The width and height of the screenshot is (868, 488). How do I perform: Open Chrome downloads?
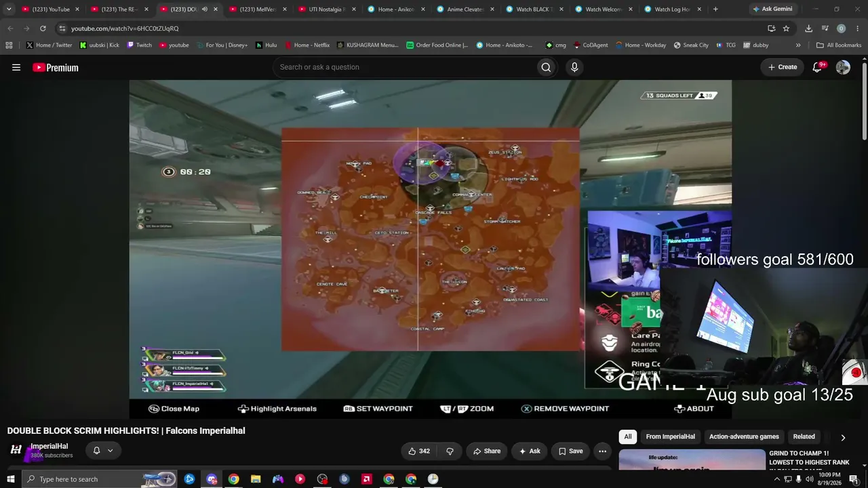click(x=808, y=28)
